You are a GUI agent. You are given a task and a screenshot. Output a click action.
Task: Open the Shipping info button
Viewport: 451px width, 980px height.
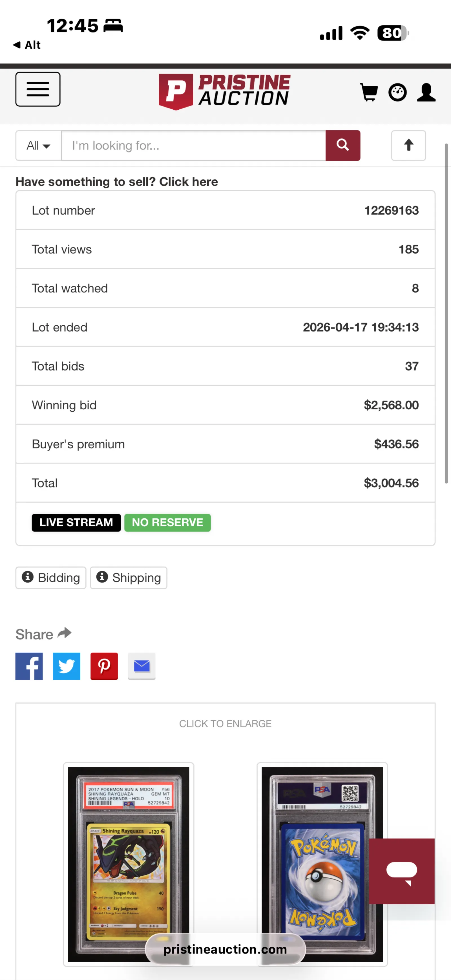tap(129, 577)
